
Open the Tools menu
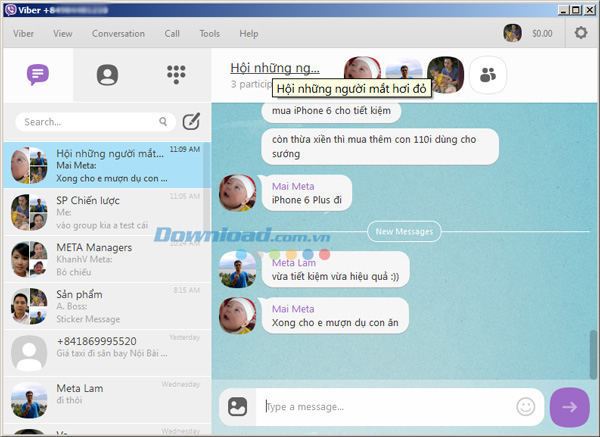209,34
